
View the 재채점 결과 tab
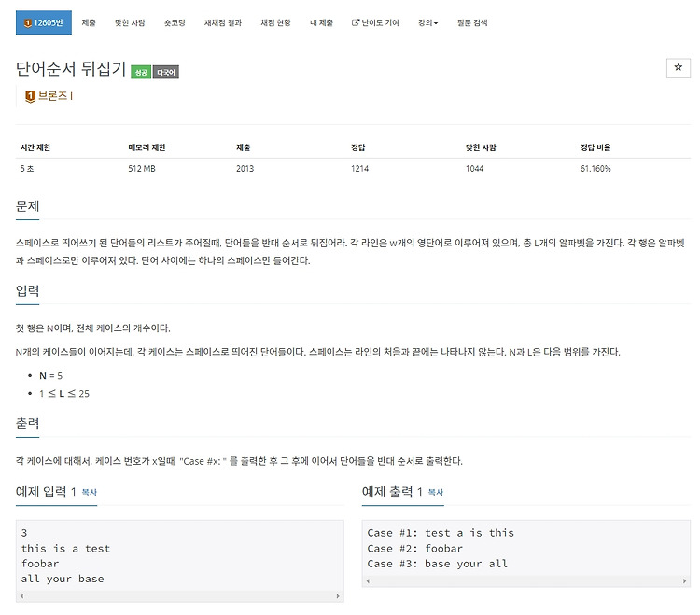223,22
